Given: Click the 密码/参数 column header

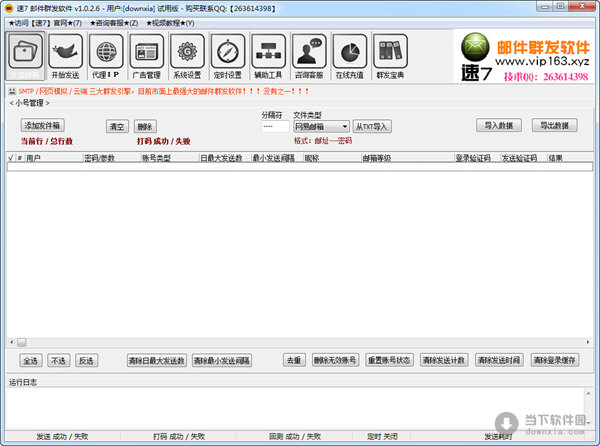Looking at the screenshot, I should pos(112,158).
